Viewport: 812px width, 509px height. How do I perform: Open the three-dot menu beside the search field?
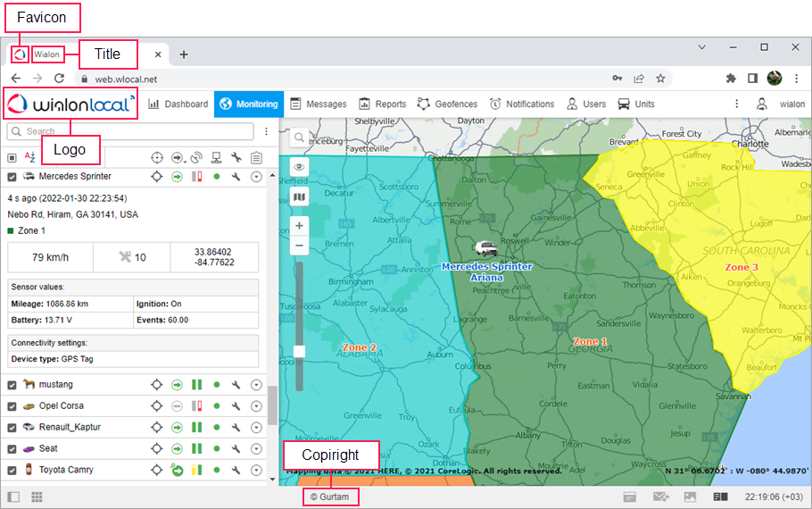pyautogui.click(x=266, y=131)
